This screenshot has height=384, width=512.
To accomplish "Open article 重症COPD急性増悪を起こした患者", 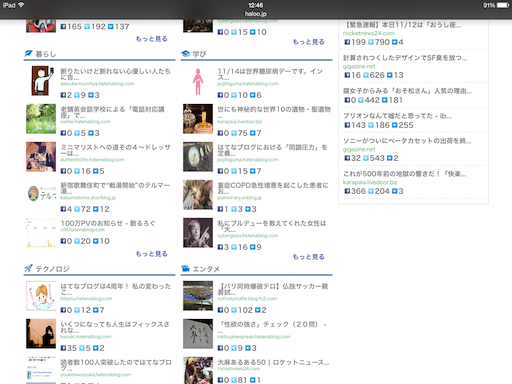I will [273, 188].
